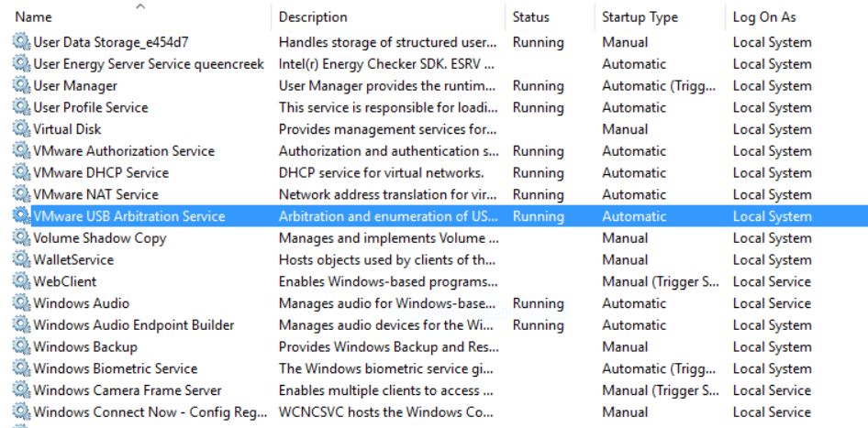Click Running status of Windows Audio Endpoint Builder
This screenshot has width=868, height=428.
pos(538,324)
